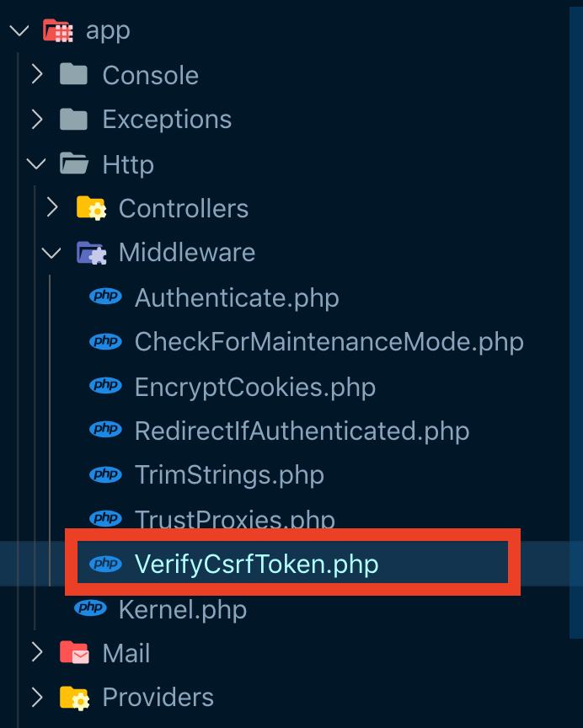The image size is (583, 728).
Task: Open TrimStrings.php file
Action: tap(229, 474)
